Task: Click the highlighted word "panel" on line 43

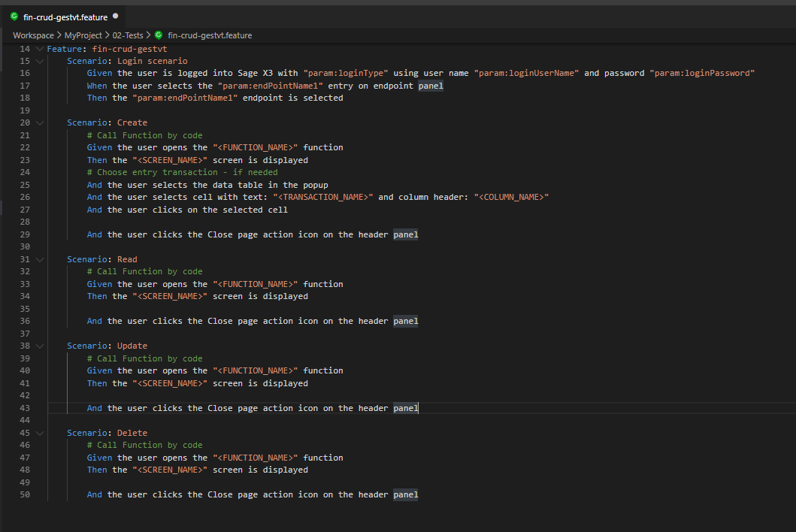Action: click(406, 408)
